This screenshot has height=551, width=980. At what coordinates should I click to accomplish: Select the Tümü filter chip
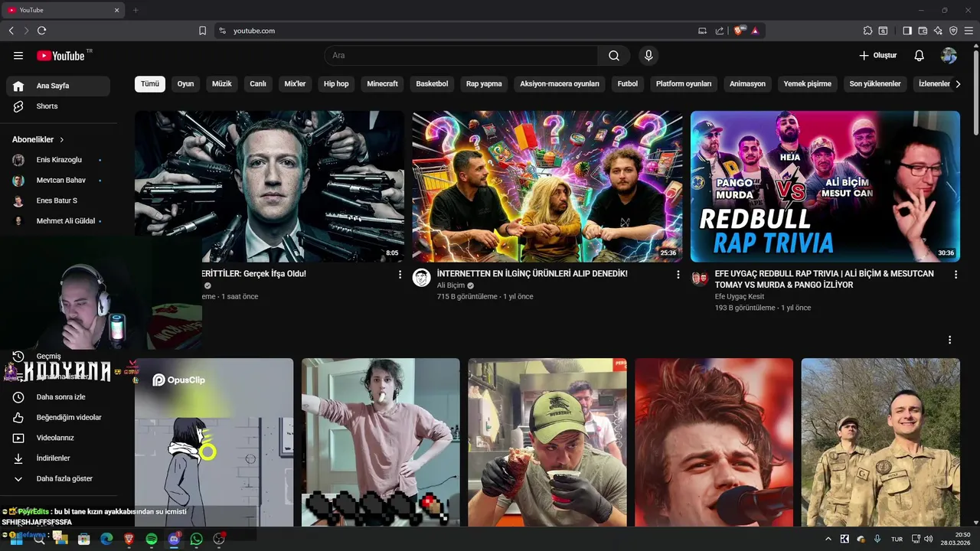point(150,84)
